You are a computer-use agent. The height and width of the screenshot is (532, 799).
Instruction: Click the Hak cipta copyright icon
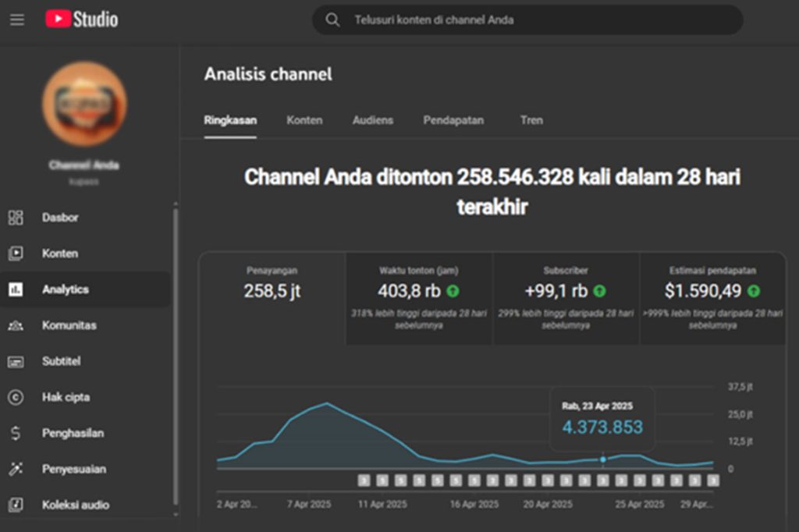pos(16,397)
